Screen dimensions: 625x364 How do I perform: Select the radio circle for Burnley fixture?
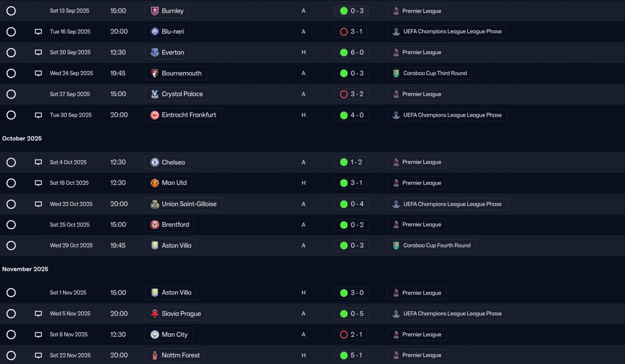click(11, 11)
